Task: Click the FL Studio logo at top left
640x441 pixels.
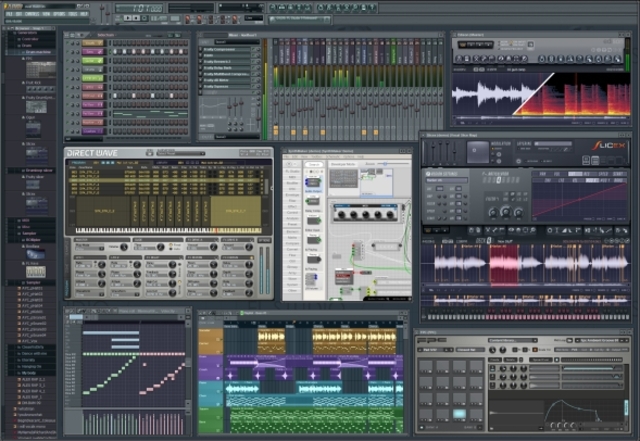Action: [x=15, y=6]
